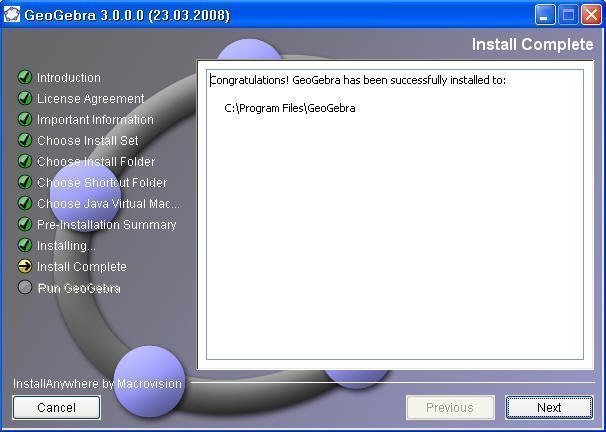Click the green checkmark beside Important Information
Viewport: 606px width, 432px height.
point(25,119)
